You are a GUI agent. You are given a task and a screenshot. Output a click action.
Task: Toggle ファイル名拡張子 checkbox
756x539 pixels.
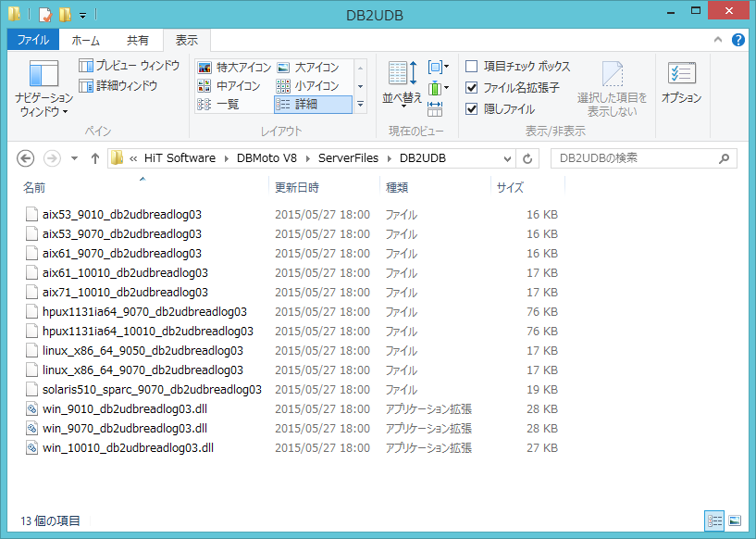coord(472,88)
